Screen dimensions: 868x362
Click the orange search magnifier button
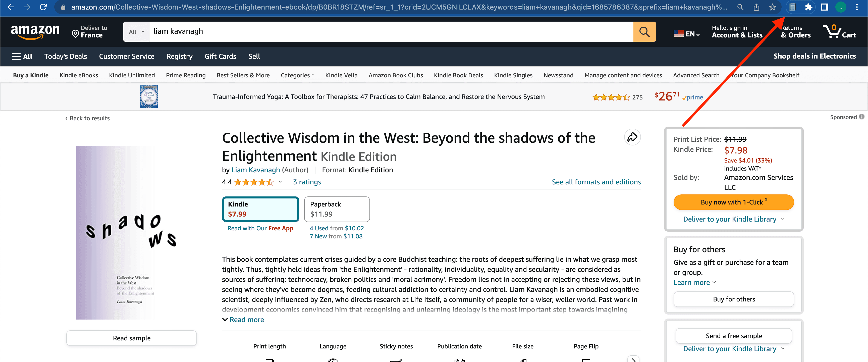coord(644,32)
